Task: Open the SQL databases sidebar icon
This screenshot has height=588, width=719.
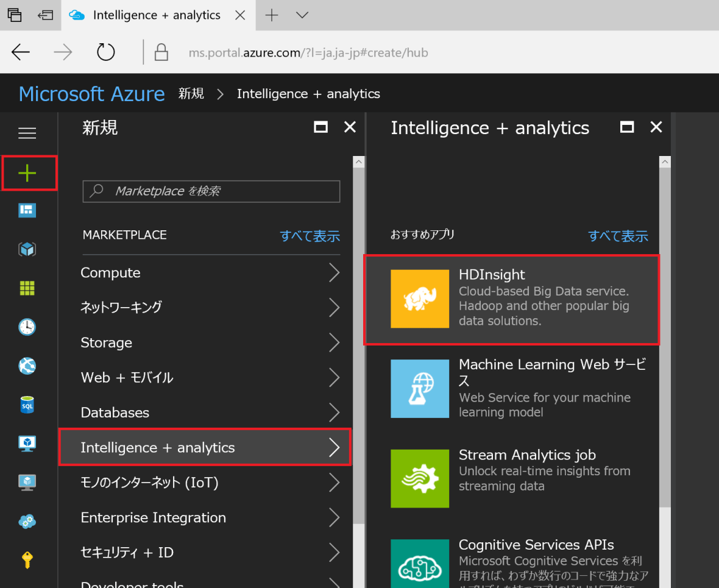Action: point(27,405)
